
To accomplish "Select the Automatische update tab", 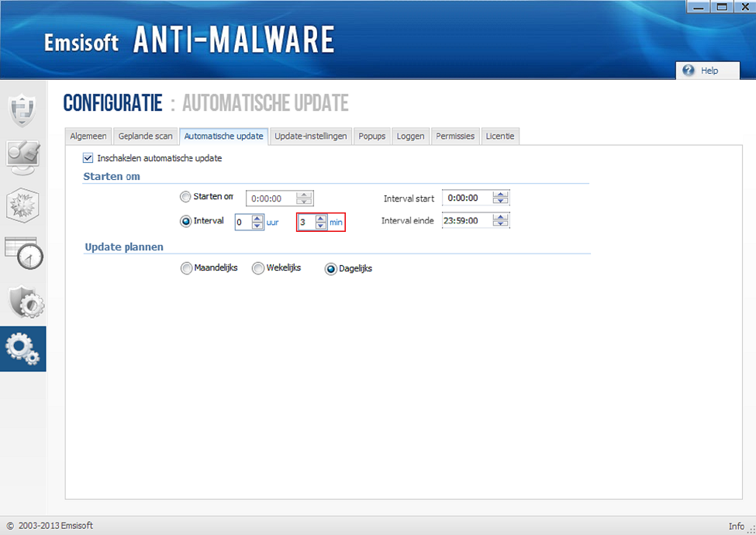I will (x=224, y=136).
